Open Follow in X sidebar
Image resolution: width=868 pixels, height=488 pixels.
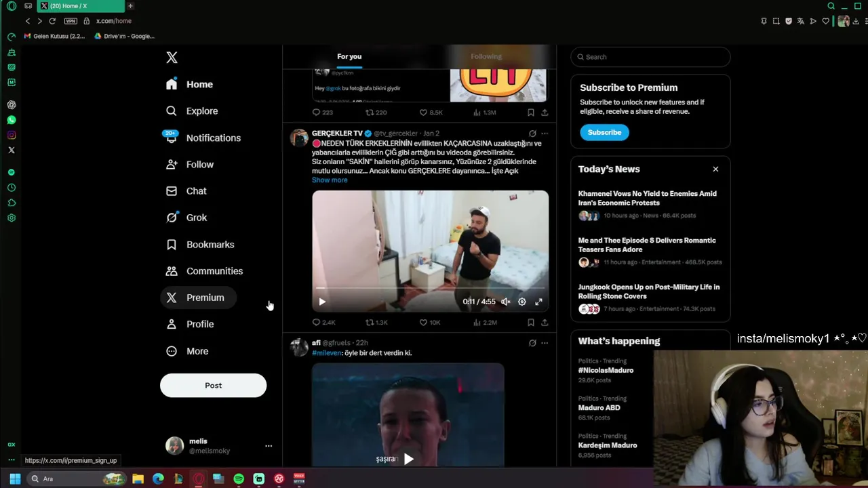(191, 164)
